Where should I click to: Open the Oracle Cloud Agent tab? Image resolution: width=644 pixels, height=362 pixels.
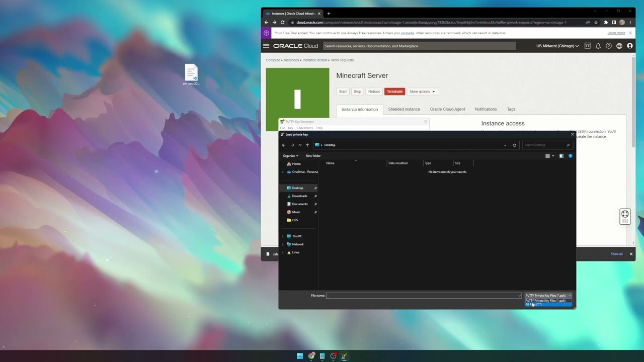point(447,109)
